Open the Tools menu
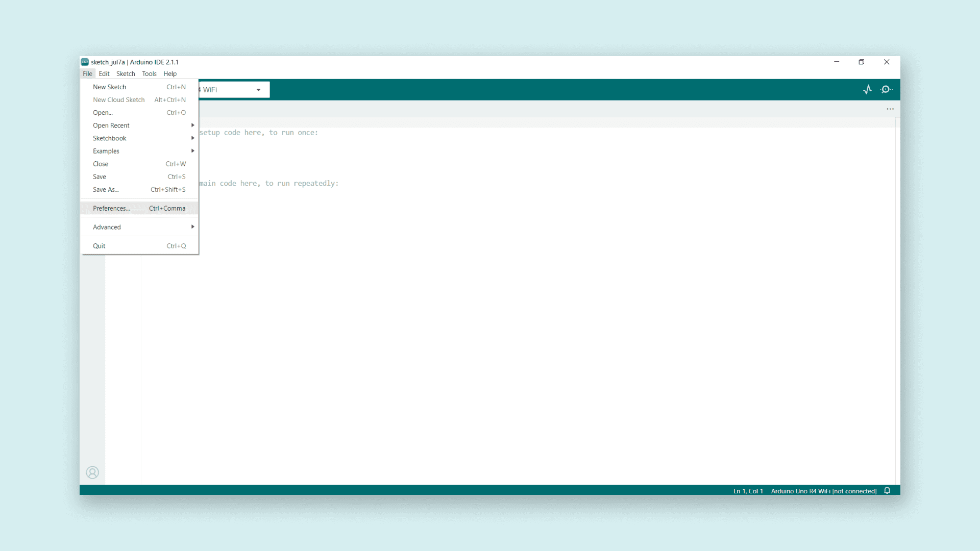Image resolution: width=980 pixels, height=551 pixels. (x=149, y=73)
